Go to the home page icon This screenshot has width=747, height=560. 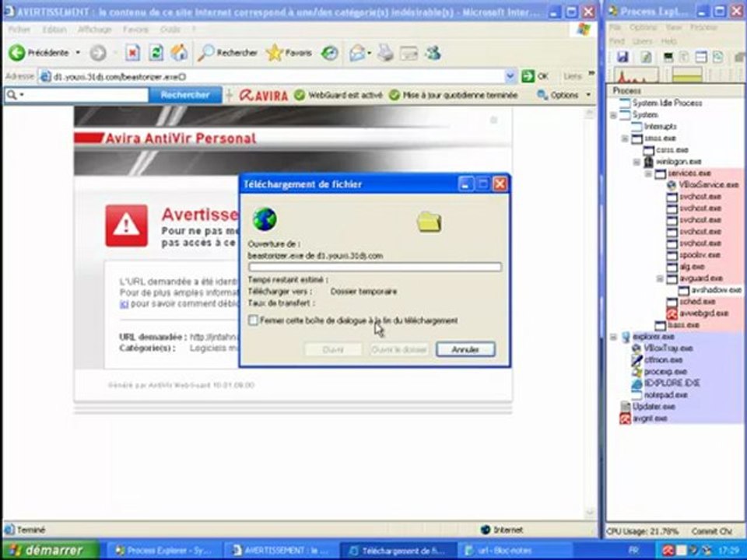[x=179, y=53]
